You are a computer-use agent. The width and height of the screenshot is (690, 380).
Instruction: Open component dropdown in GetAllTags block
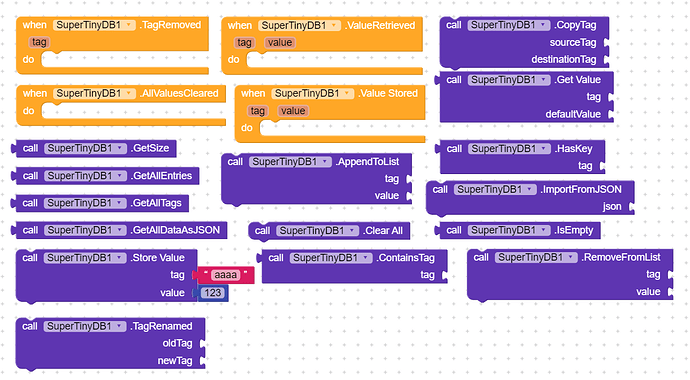(x=86, y=203)
